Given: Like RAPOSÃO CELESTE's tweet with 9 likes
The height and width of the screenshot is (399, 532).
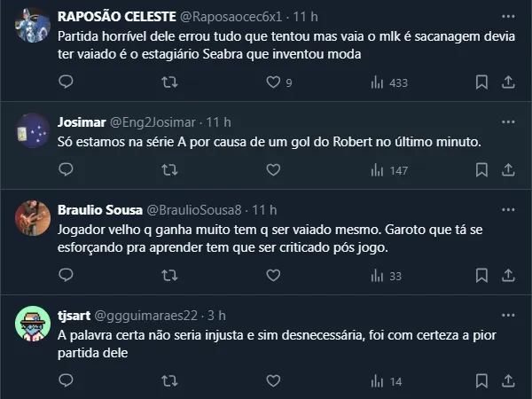Looking at the screenshot, I should click(275, 82).
